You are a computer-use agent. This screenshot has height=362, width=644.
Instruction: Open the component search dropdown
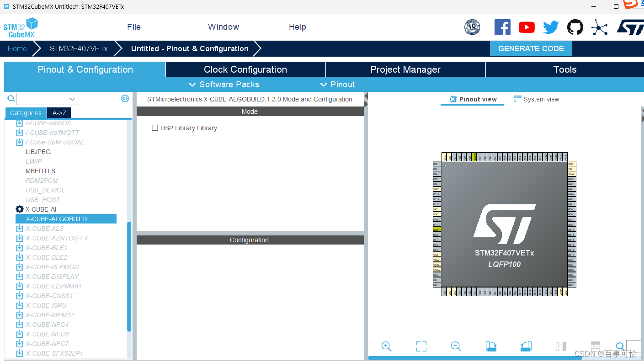(71, 99)
